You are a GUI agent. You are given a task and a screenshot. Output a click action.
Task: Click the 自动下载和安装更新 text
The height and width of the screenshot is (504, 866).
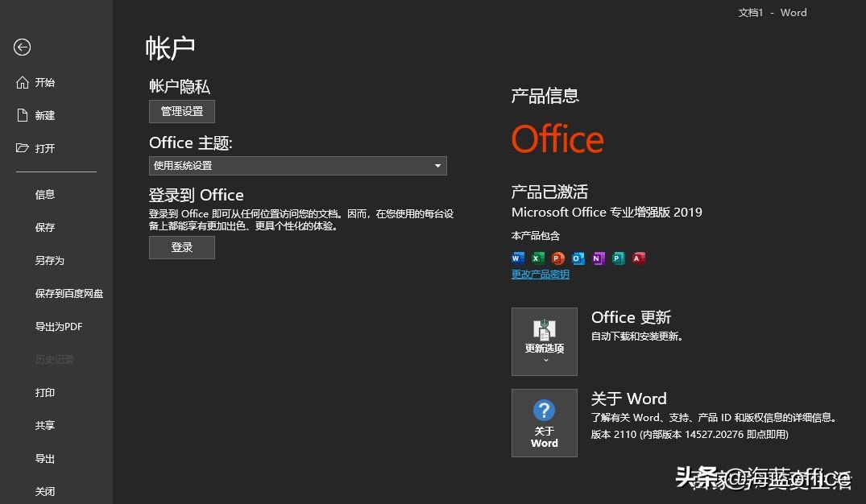coord(636,337)
